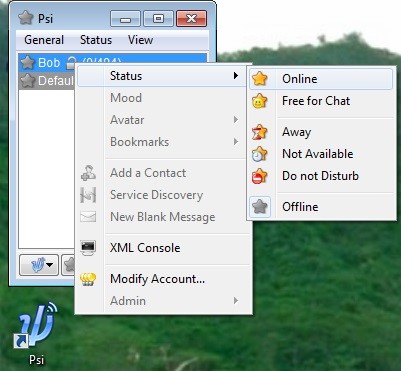Select the Default account row

[x=47, y=80]
